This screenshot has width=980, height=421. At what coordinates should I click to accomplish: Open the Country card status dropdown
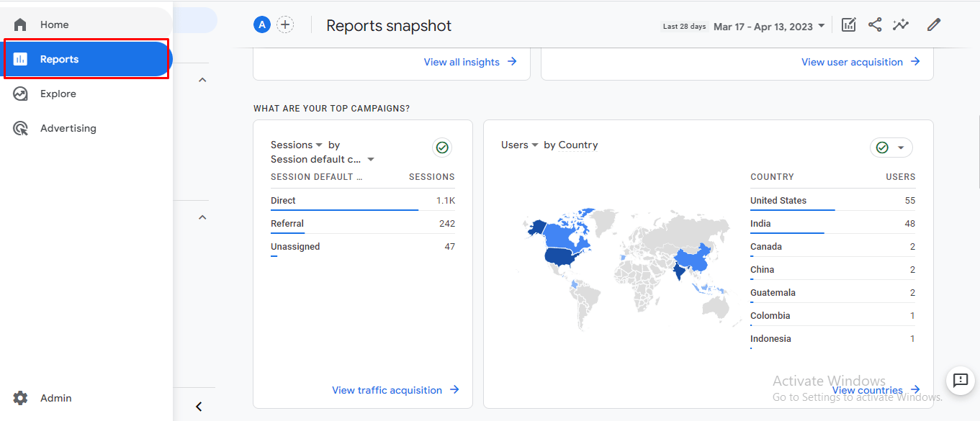coord(891,148)
